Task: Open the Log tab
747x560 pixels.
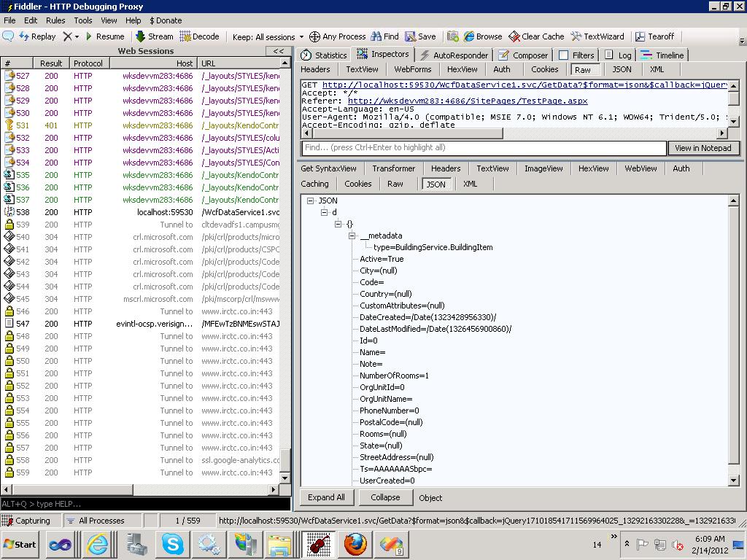Action: [x=618, y=55]
